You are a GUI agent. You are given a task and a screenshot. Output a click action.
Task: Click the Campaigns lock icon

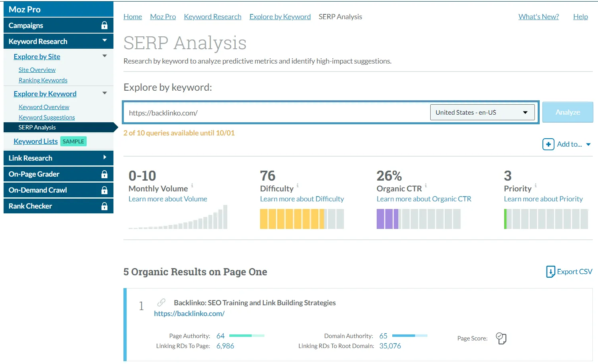(x=104, y=26)
